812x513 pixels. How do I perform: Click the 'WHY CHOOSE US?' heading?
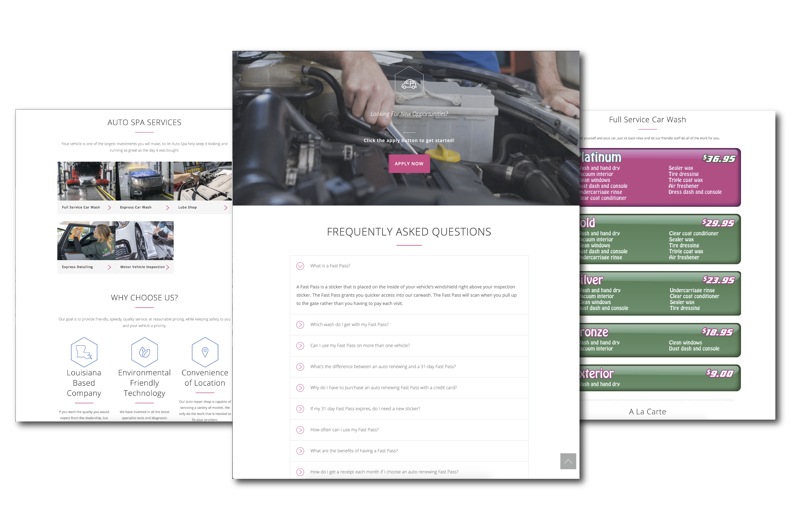(144, 298)
